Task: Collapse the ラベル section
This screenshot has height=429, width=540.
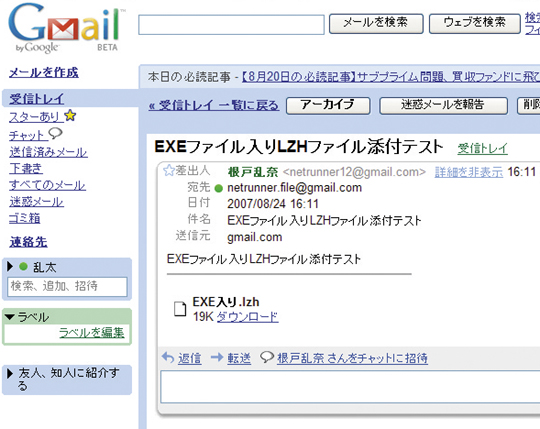Action: [x=10, y=316]
